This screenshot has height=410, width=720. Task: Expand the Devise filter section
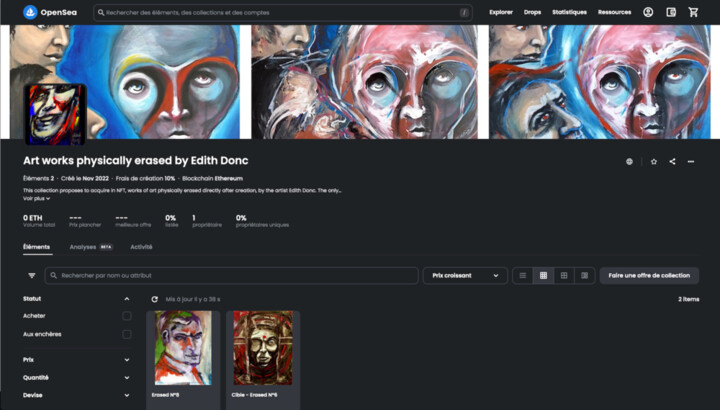127,395
